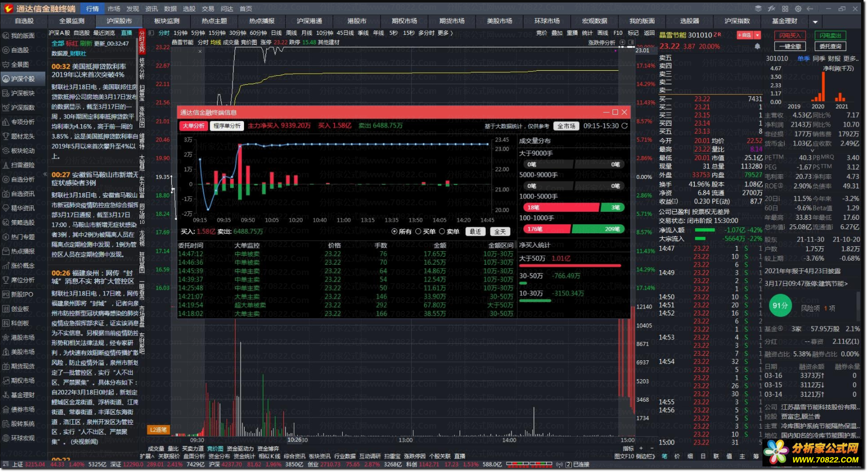Click the 最近 button in the dialog
This screenshot has width=868, height=472.
(475, 231)
